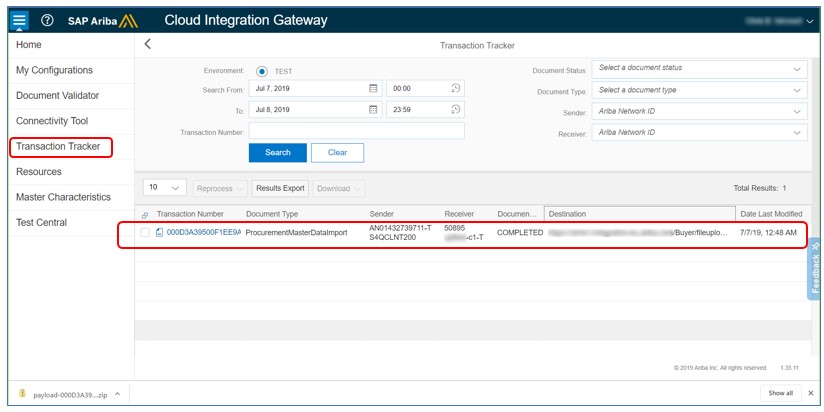This screenshot has height=412, width=824.
Task: Open calendar picker for Search From date
Action: coord(373,88)
